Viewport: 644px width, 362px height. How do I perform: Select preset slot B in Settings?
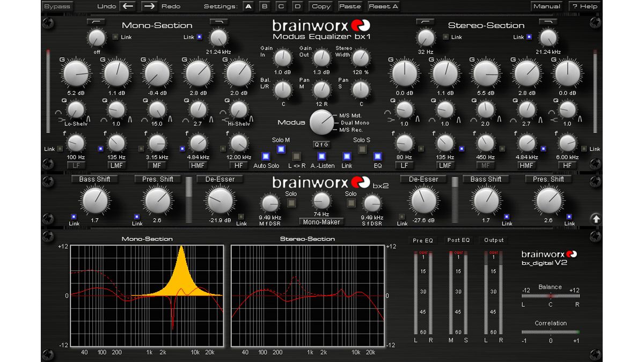(x=264, y=6)
